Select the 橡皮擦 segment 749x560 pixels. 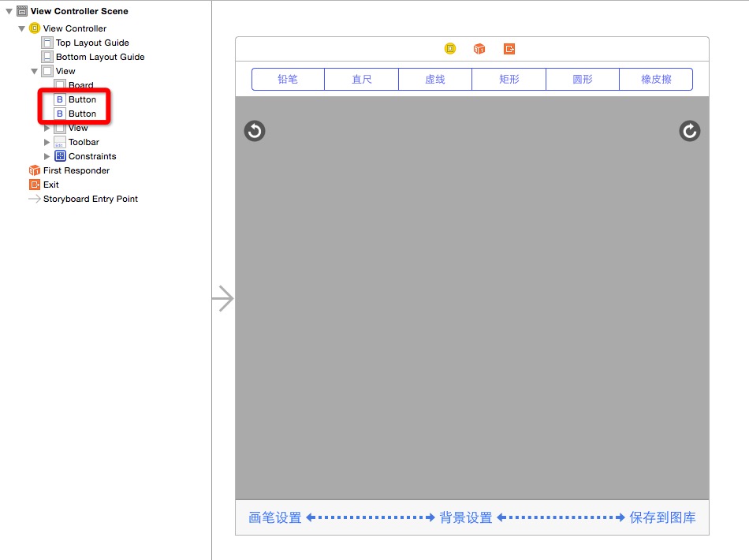click(x=656, y=80)
